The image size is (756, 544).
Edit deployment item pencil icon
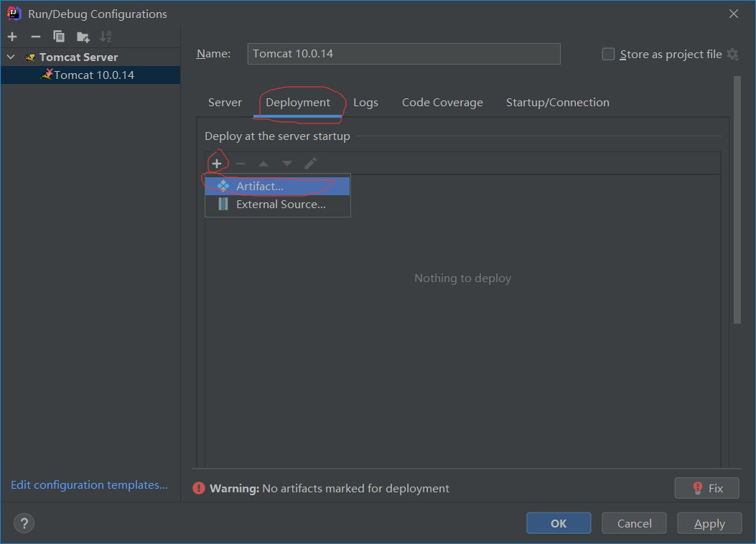click(x=310, y=164)
